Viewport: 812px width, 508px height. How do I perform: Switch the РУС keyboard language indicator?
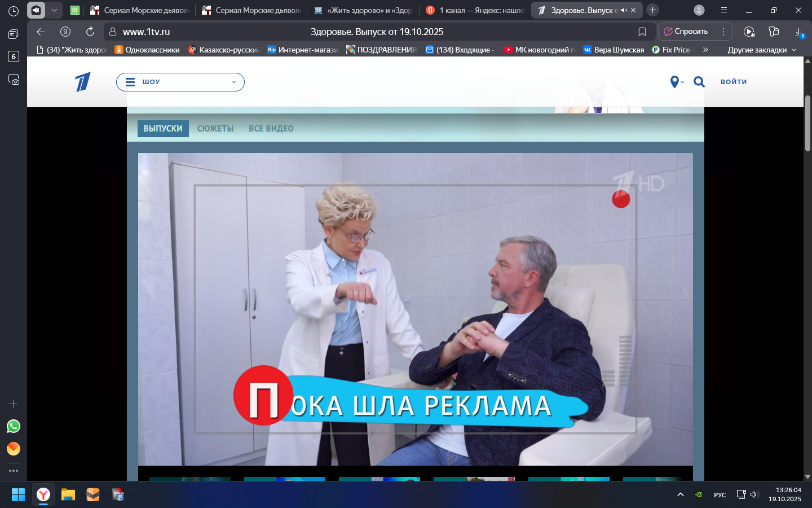(720, 495)
